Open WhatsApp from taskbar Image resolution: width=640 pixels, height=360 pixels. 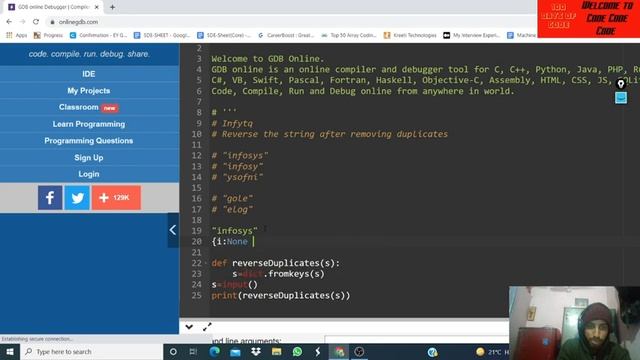297,351
